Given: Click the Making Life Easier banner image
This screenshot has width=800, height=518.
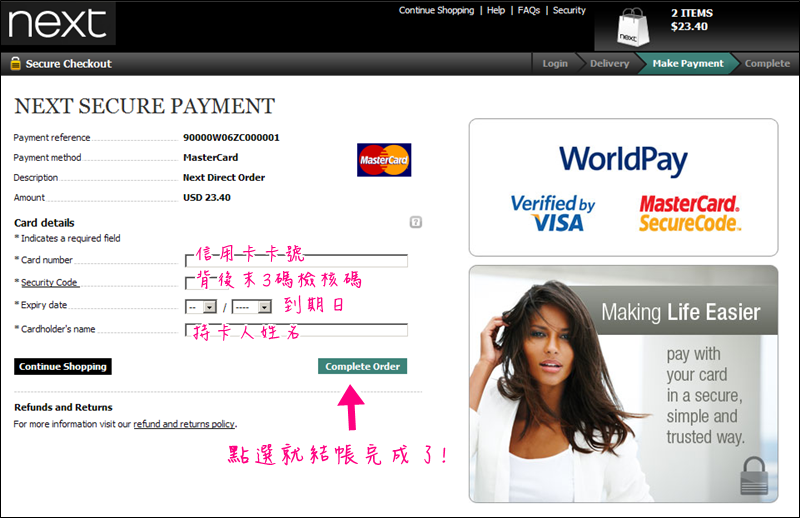Looking at the screenshot, I should tap(623, 384).
